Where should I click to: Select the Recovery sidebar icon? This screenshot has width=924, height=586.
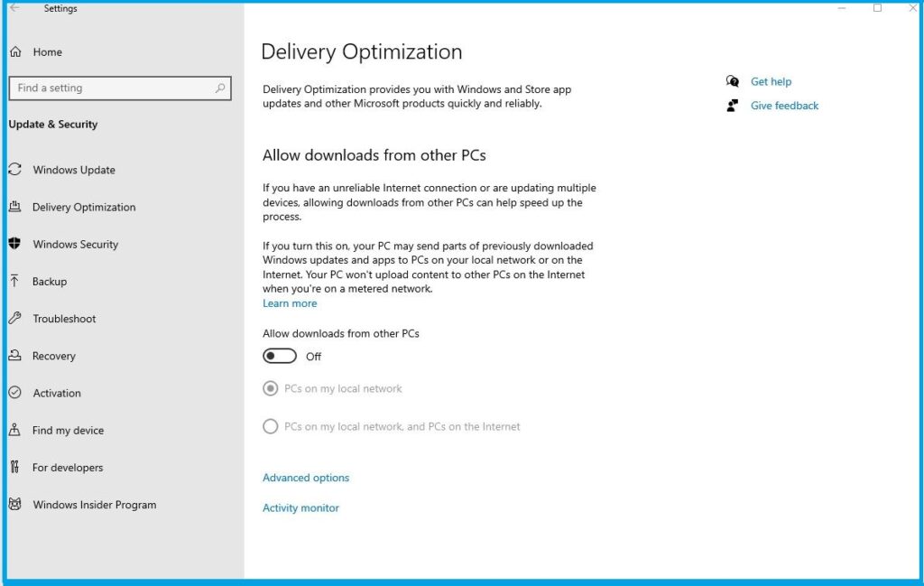click(x=14, y=356)
